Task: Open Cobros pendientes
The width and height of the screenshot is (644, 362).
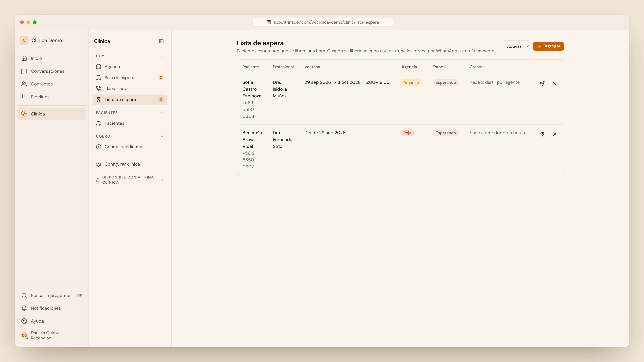Action: click(130, 147)
